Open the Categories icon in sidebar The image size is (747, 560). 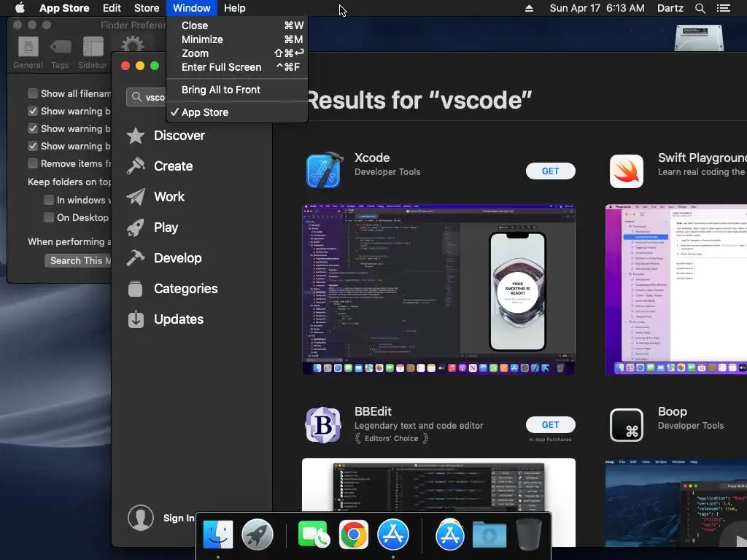tap(136, 289)
